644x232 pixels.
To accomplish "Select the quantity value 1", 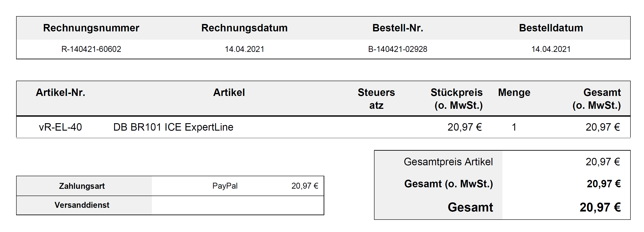I will [x=514, y=127].
